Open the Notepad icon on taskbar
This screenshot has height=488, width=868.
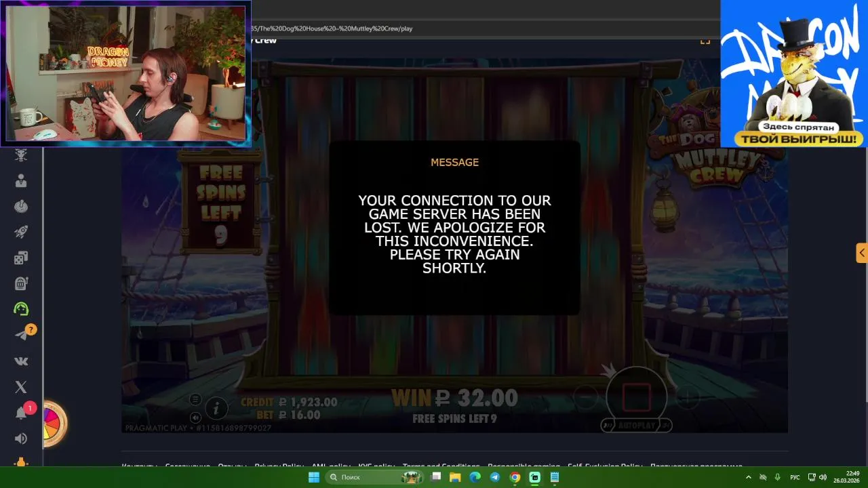(554, 477)
